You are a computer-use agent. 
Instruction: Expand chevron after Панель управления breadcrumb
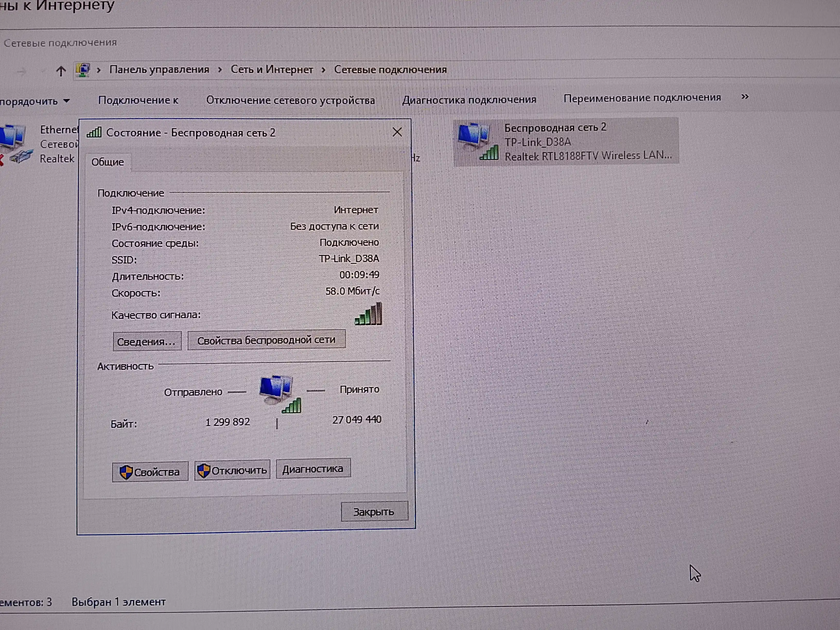pyautogui.click(x=220, y=70)
